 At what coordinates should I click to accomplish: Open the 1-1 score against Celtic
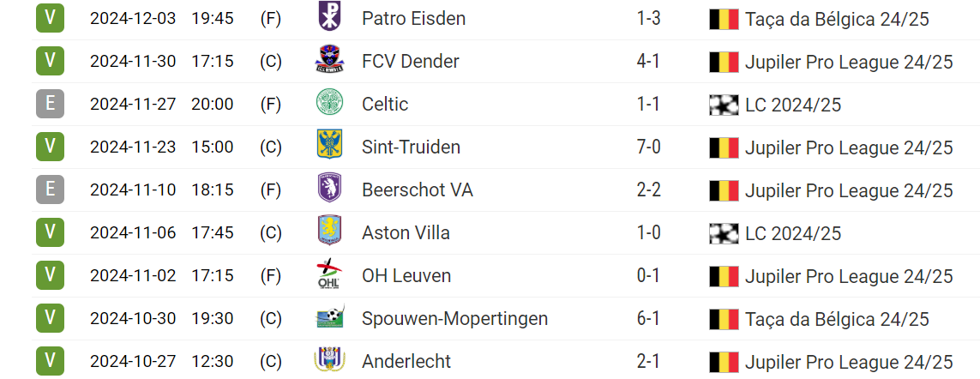[x=648, y=104]
